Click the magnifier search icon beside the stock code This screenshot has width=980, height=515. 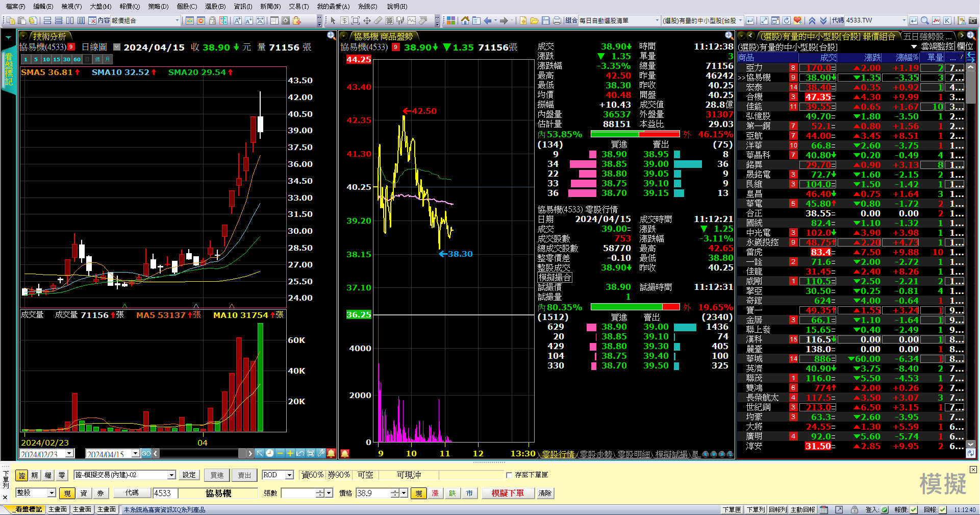[924, 20]
